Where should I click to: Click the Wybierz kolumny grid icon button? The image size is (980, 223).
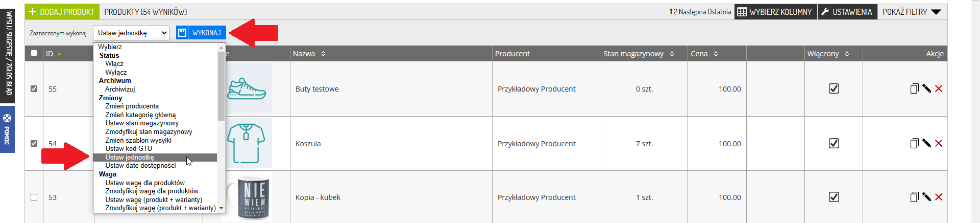tap(776, 12)
